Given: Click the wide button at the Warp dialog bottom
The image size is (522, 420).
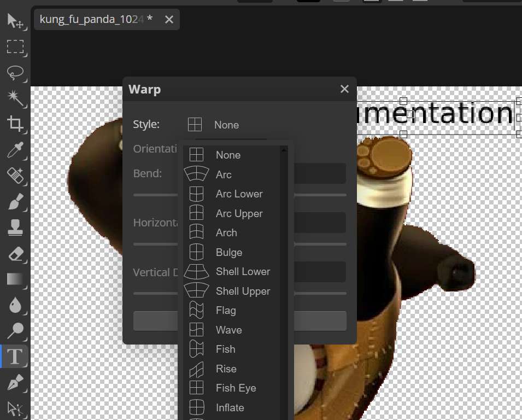Looking at the screenshot, I should point(320,321).
